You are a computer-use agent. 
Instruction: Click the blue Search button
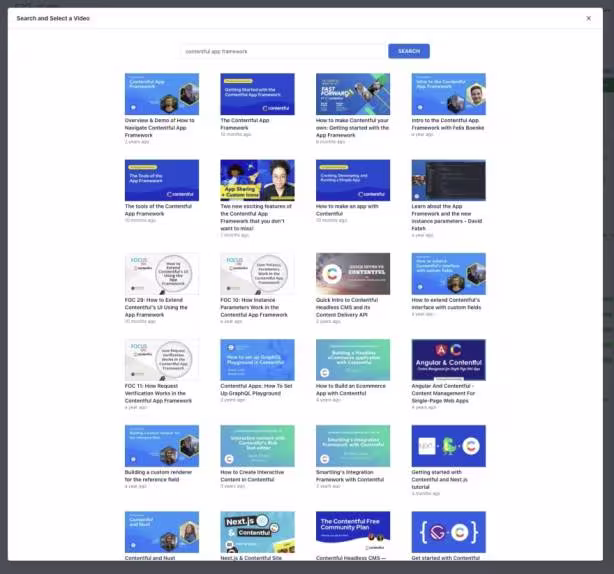(x=409, y=51)
